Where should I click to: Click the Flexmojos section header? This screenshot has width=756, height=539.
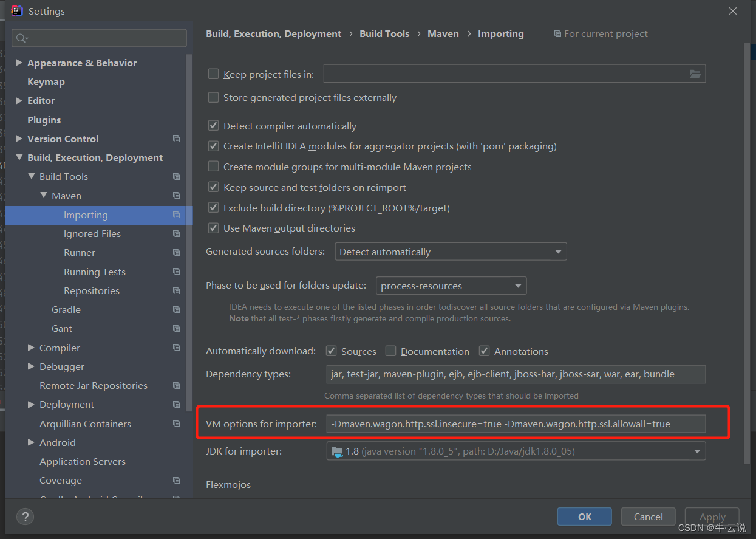click(228, 484)
